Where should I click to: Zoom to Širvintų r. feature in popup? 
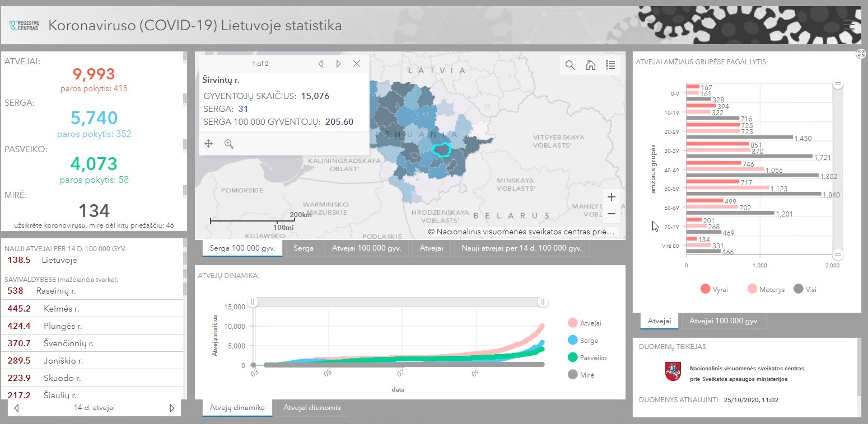pos(228,144)
